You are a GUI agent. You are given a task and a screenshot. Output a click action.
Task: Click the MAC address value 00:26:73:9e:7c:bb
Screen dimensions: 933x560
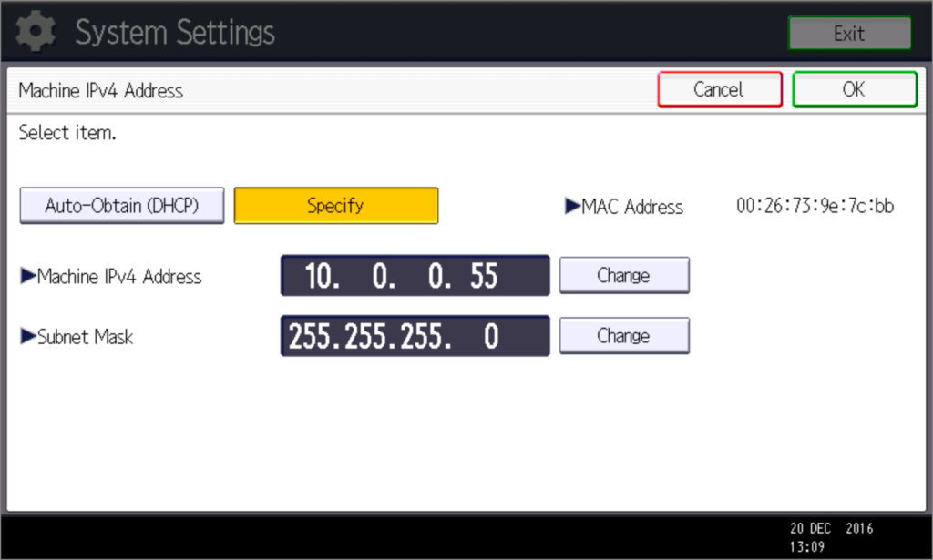coord(815,206)
